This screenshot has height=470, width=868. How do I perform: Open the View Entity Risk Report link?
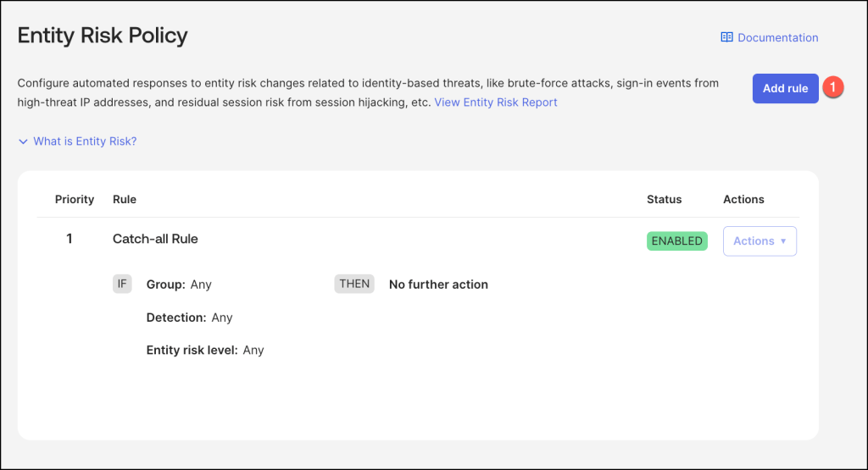click(x=496, y=102)
